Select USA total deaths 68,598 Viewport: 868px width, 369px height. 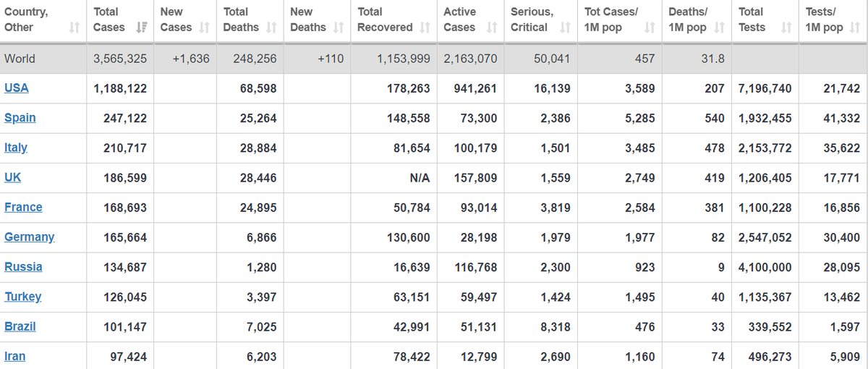pos(258,88)
